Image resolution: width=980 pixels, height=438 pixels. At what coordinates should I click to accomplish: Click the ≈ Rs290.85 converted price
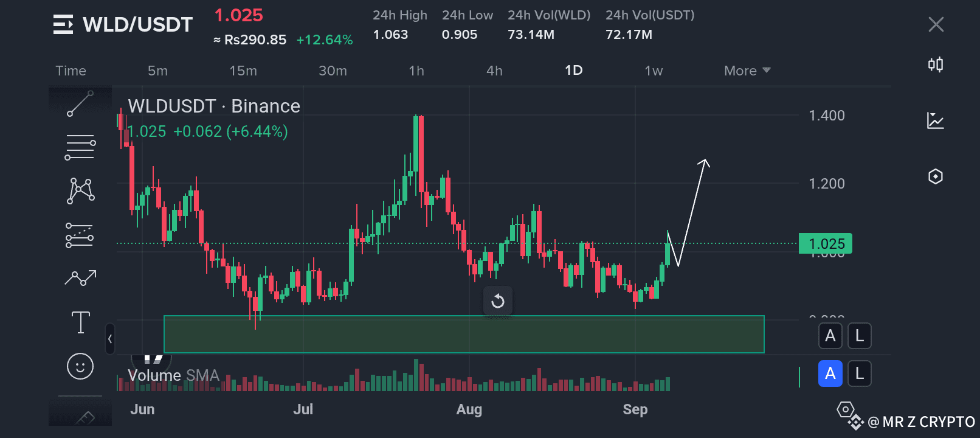(250, 40)
